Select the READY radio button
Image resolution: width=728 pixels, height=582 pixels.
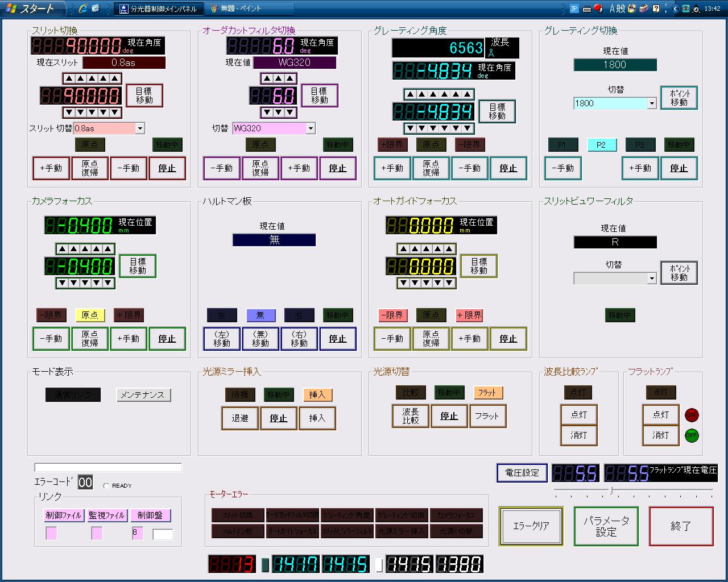(x=106, y=486)
